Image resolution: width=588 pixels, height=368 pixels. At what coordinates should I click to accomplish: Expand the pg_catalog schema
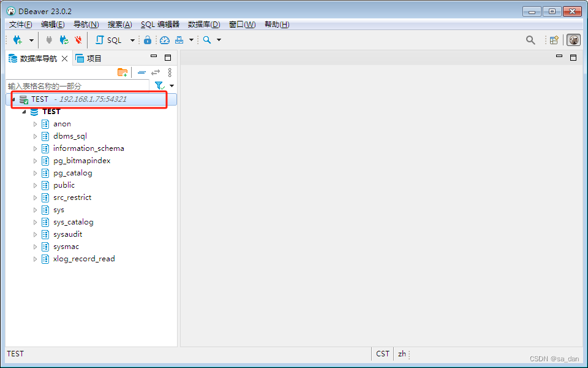[x=36, y=173]
